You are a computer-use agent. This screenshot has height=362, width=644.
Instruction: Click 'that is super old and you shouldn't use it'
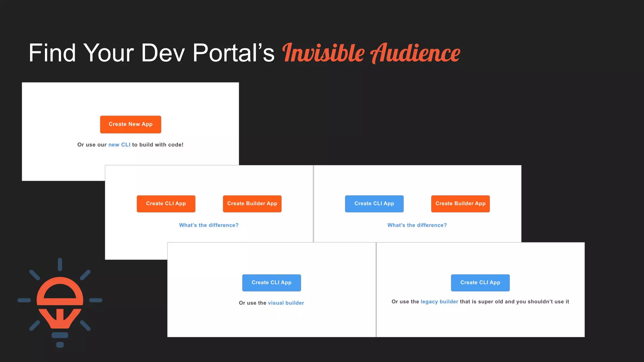click(514, 302)
